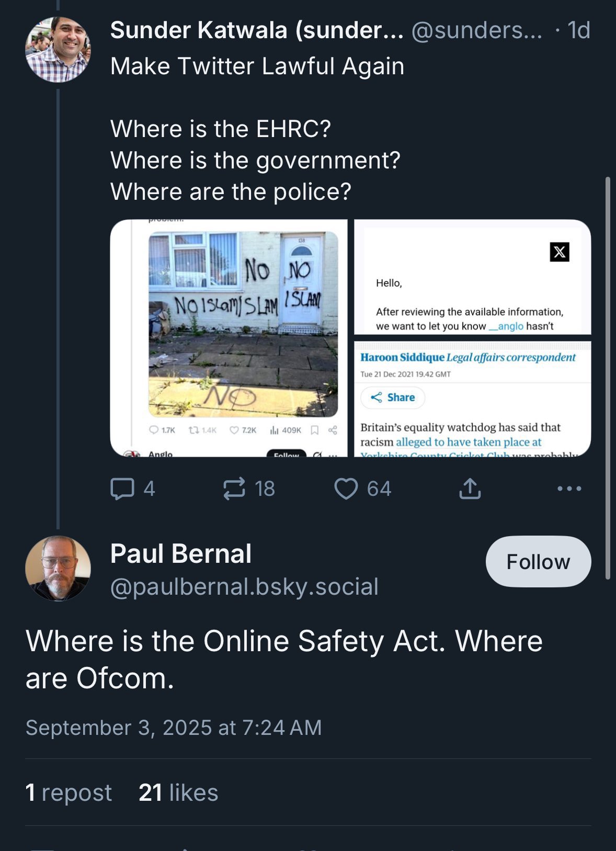This screenshot has width=616, height=851.
Task: View who made the 1 repost
Action: click(x=69, y=792)
